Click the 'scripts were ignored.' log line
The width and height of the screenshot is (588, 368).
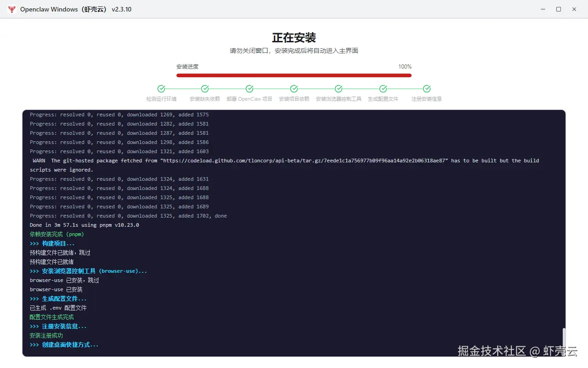click(62, 170)
